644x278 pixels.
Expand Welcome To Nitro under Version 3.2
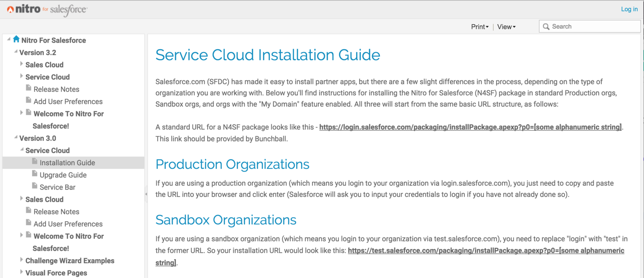(x=21, y=112)
